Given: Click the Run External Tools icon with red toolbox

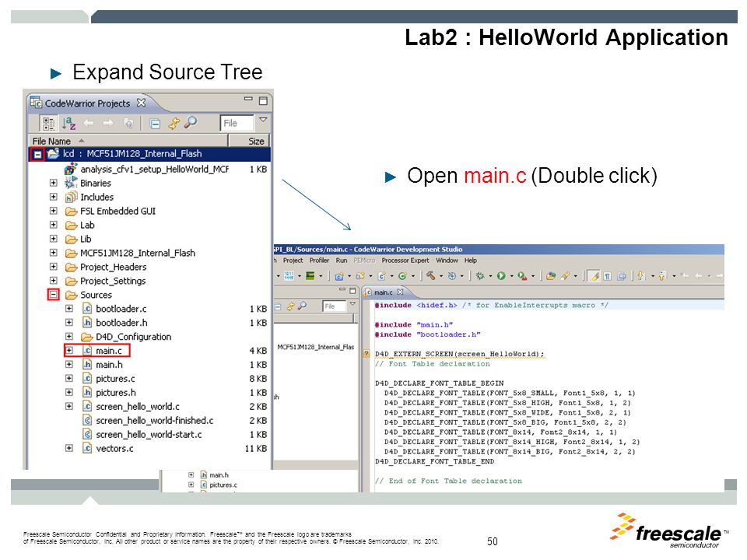Looking at the screenshot, I should pyautogui.click(x=522, y=275).
